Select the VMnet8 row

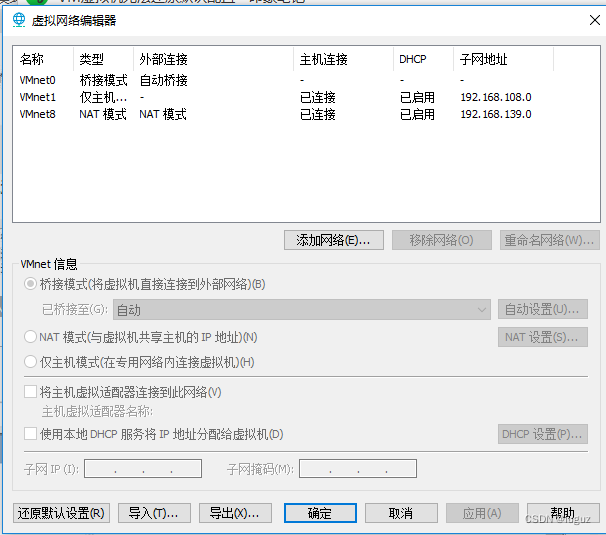coord(306,114)
